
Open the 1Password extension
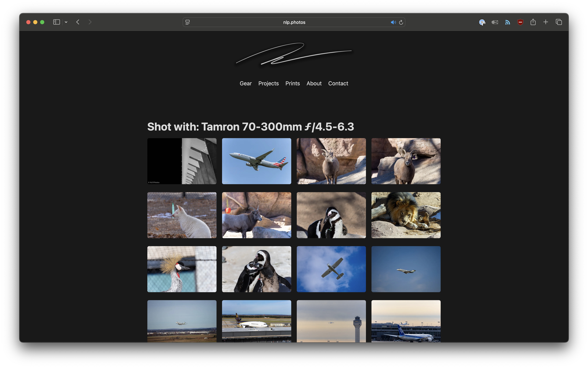pos(482,22)
